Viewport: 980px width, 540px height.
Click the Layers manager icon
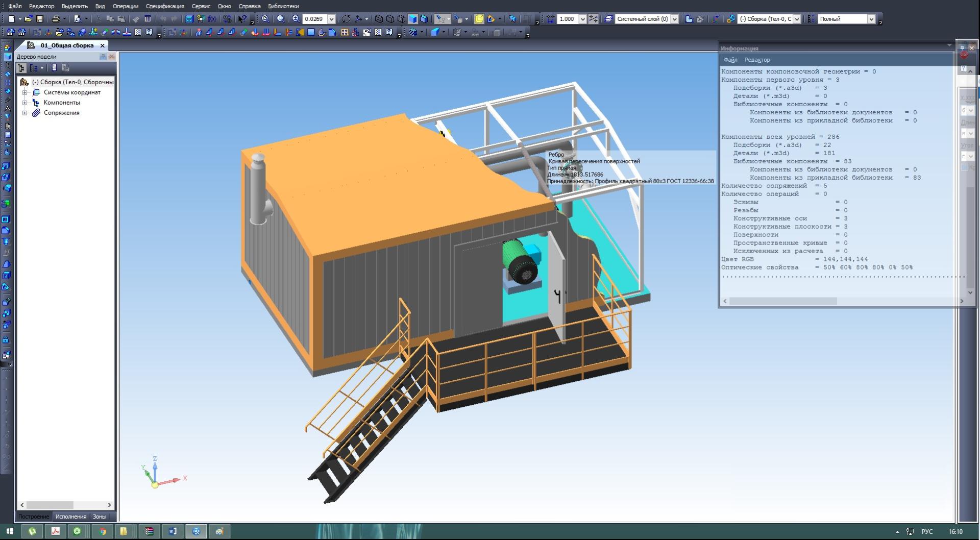[608, 19]
